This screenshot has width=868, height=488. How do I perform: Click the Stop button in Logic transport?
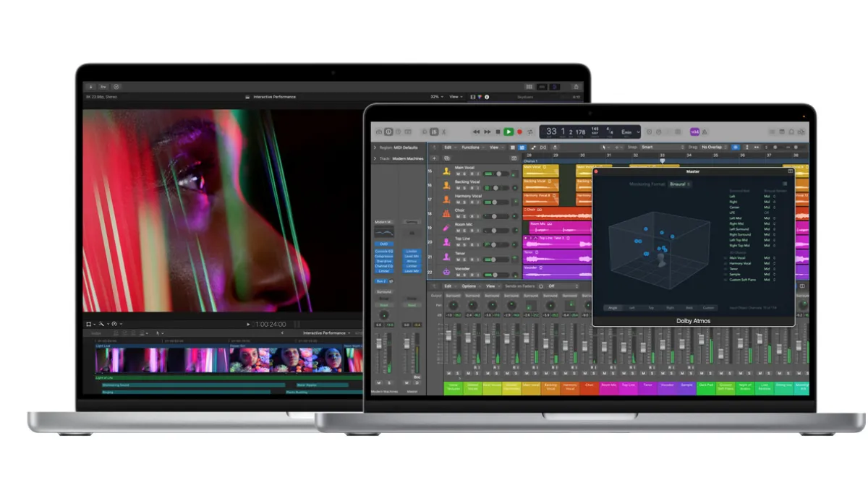point(498,132)
